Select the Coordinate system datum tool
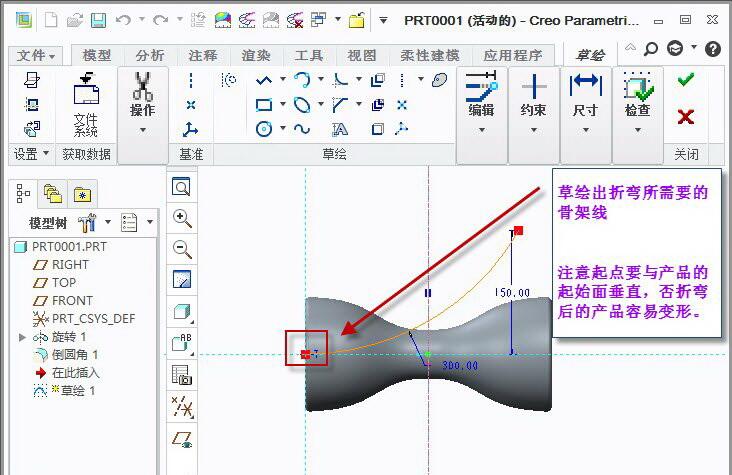The height and width of the screenshot is (475, 732). coord(190,129)
